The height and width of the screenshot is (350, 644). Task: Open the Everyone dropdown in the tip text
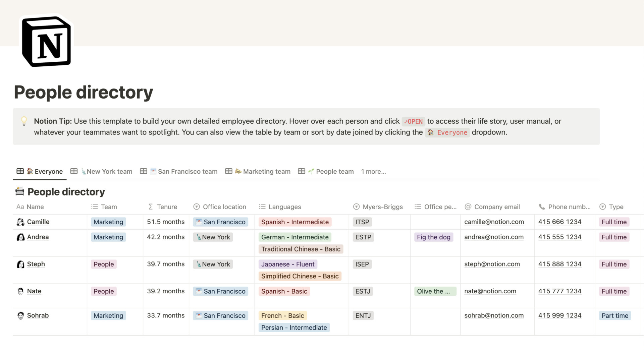[447, 132]
